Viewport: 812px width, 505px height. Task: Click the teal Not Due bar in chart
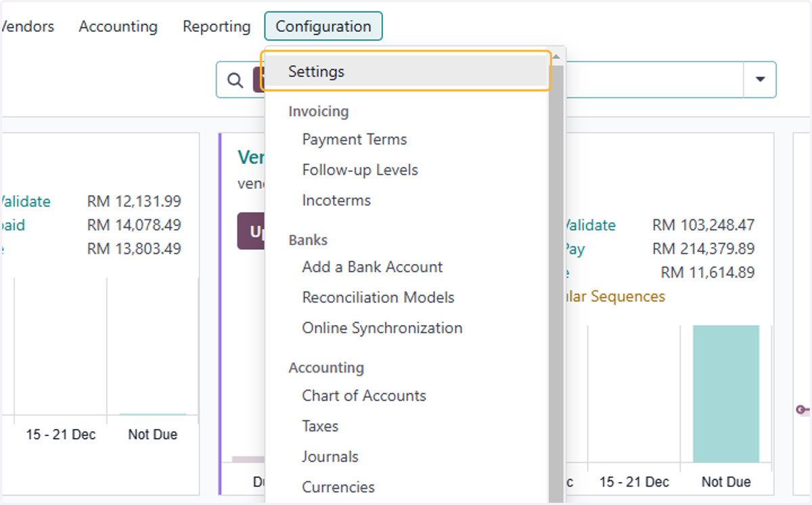(x=725, y=394)
